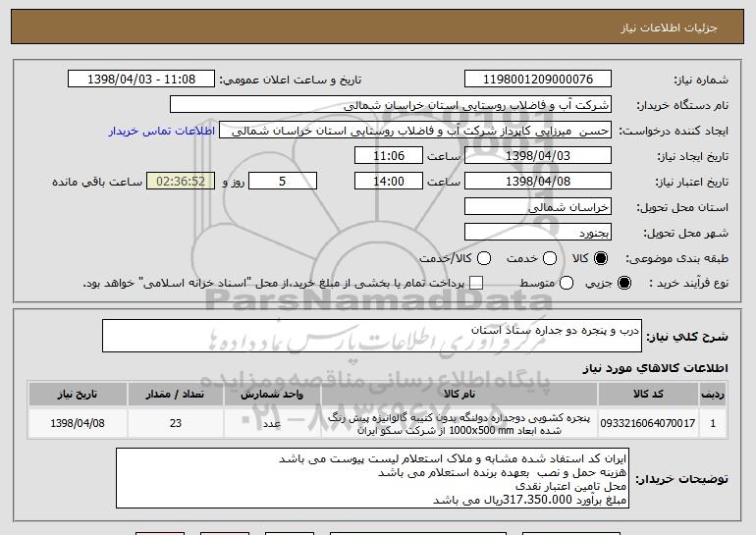Click the اطلاعات کالاهای مورد نیاز heading
The image size is (756, 535).
pyautogui.click(x=655, y=368)
